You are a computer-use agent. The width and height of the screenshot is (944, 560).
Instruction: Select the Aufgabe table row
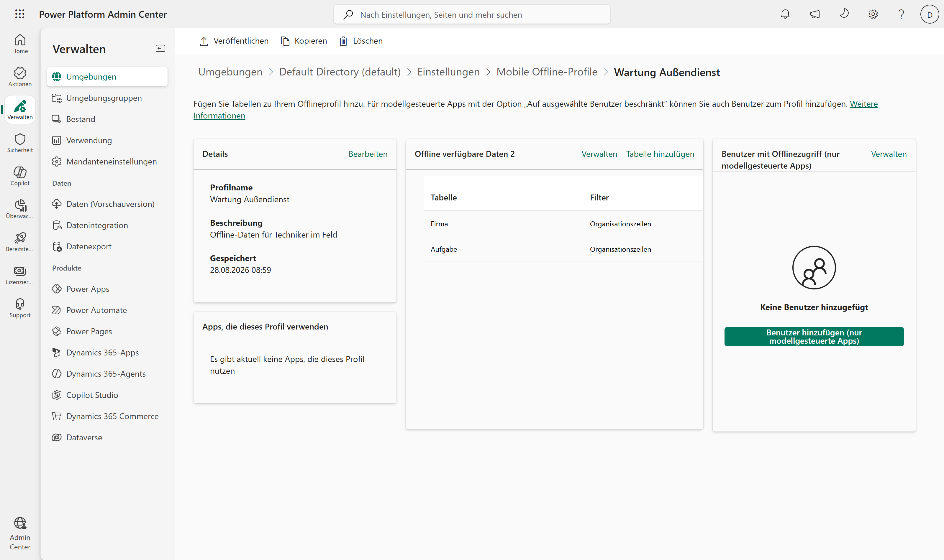(x=563, y=249)
